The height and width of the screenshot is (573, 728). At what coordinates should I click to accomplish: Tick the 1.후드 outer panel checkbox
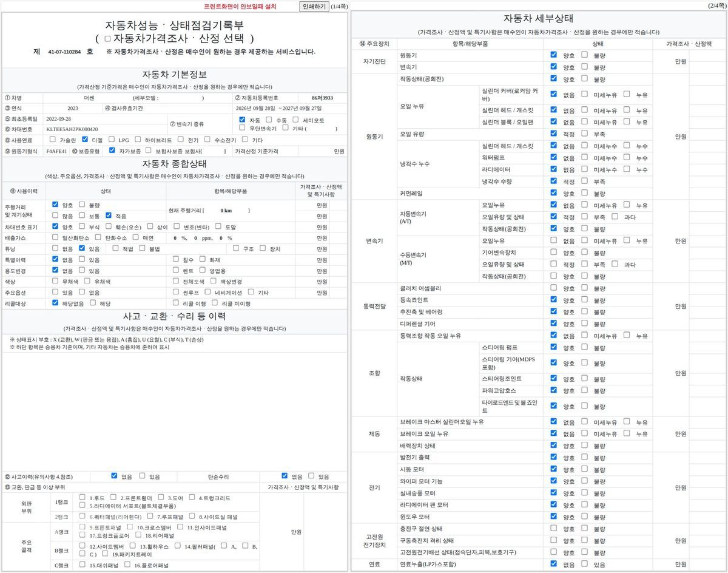point(82,497)
